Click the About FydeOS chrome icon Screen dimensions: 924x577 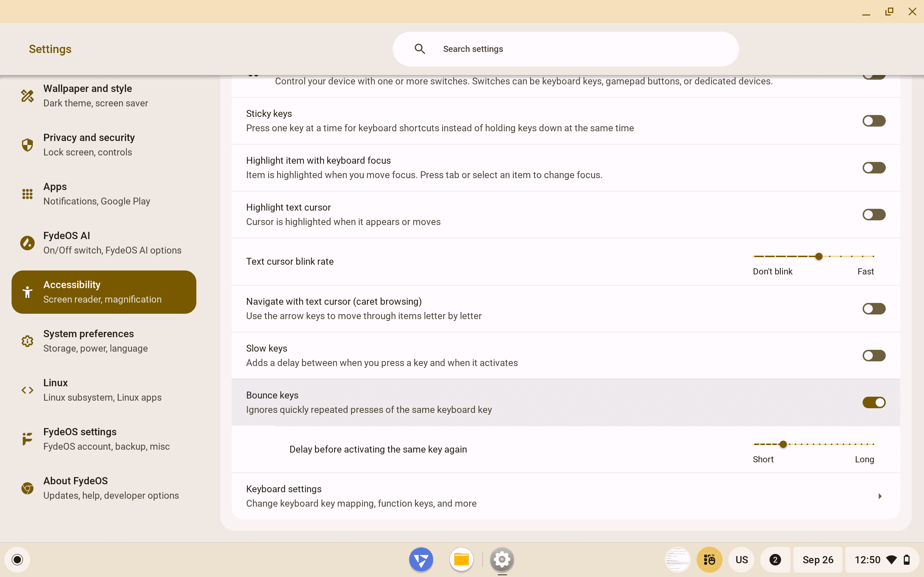click(27, 488)
